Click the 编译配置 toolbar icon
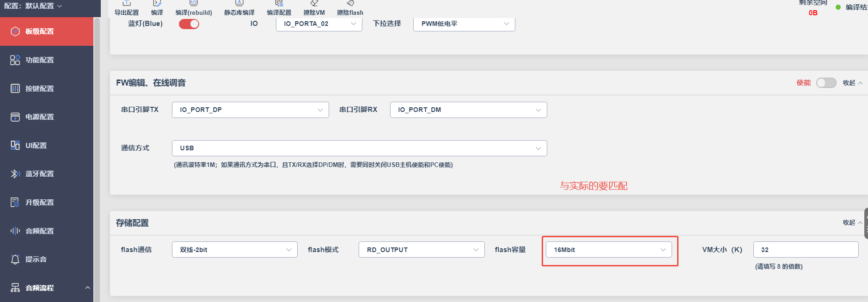Screen dimensions: 868x302 pyautogui.click(x=279, y=3)
